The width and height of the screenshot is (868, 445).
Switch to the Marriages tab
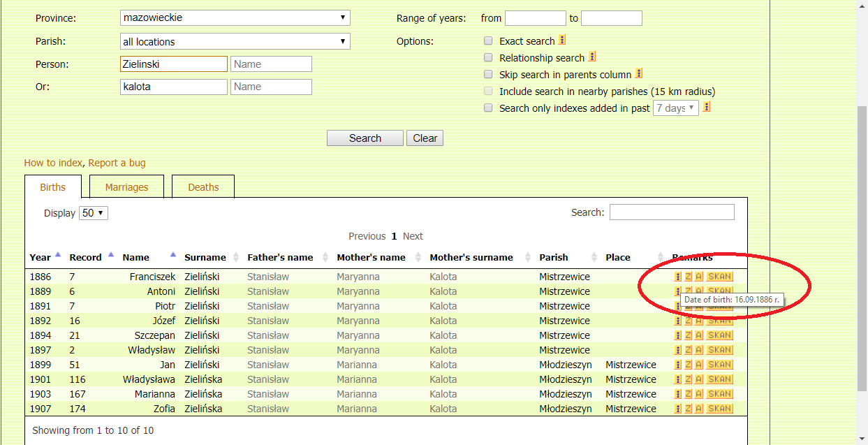point(126,187)
